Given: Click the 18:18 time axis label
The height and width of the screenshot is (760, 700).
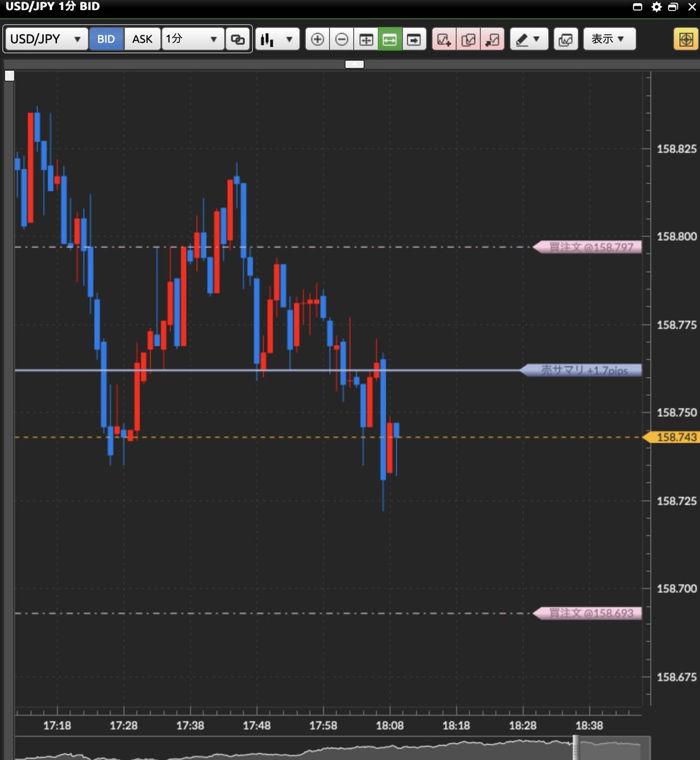Looking at the screenshot, I should (456, 725).
